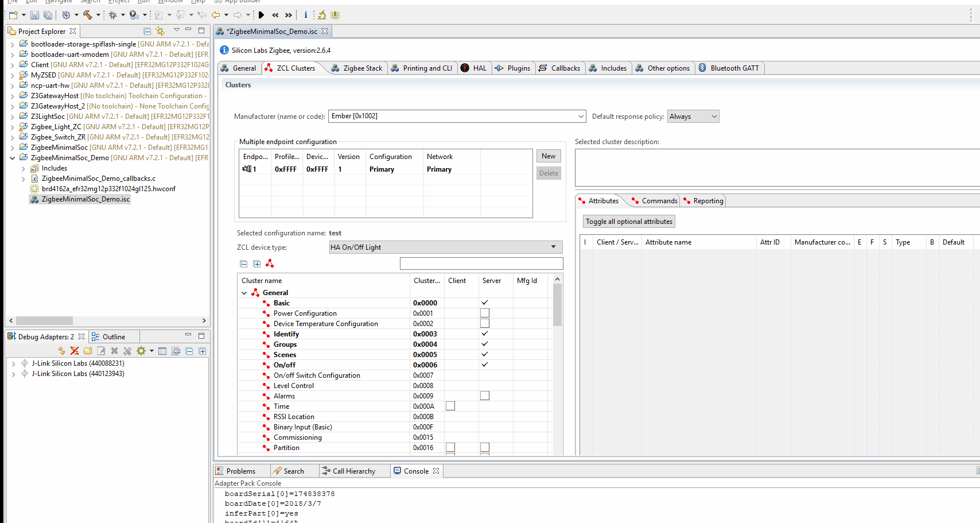
Task: Open the ZCL device type dropdown
Action: click(x=445, y=247)
